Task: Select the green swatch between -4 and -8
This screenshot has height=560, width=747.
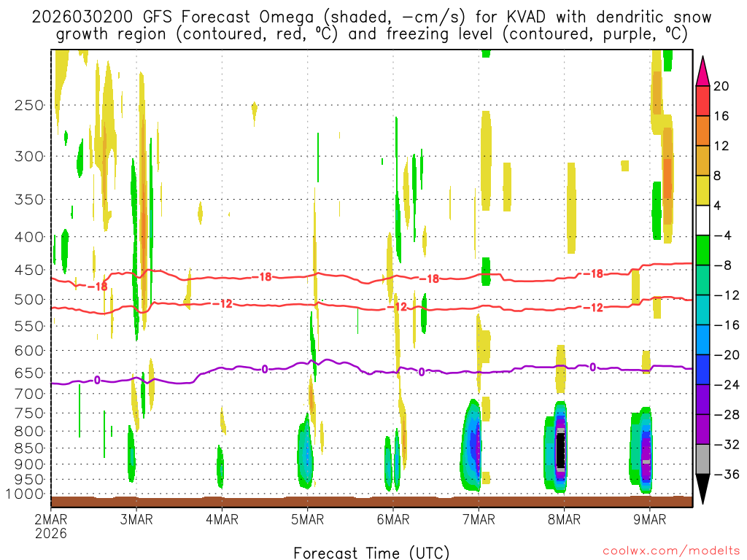Action: point(703,250)
